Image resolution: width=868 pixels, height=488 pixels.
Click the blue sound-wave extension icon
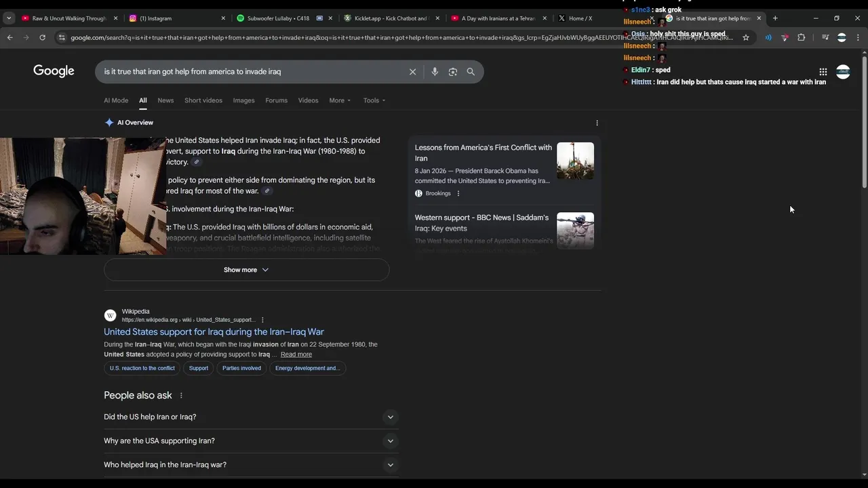(768, 37)
